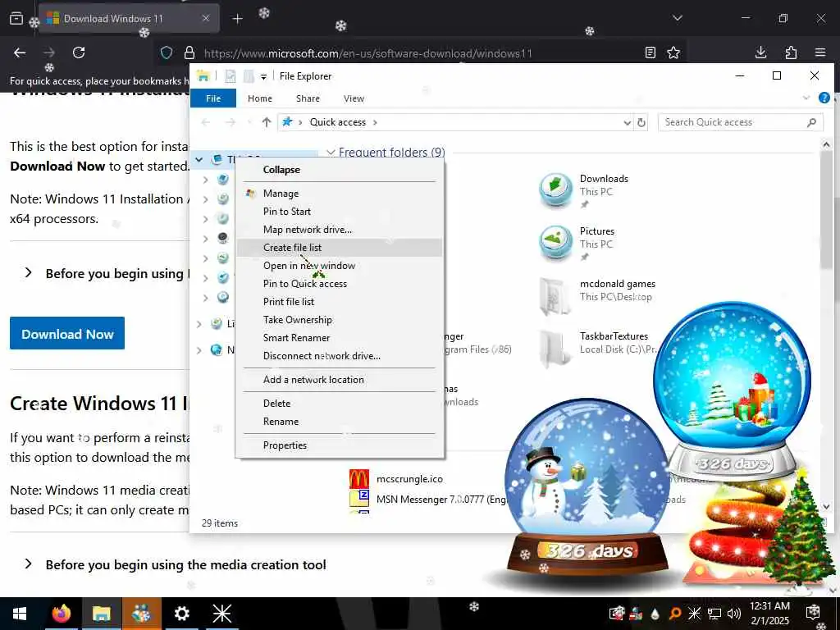Image resolution: width=840 pixels, height=630 pixels.
Task: Select Pin to Quick access menu entry
Action: pos(340,283)
